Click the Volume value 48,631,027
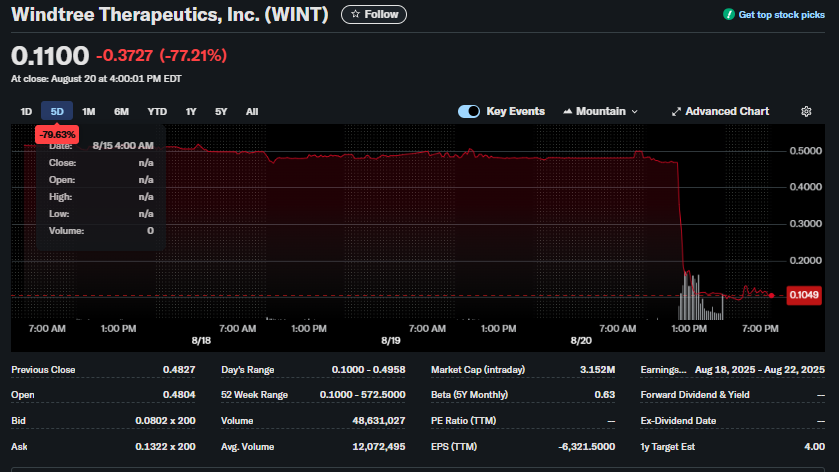 click(378, 421)
